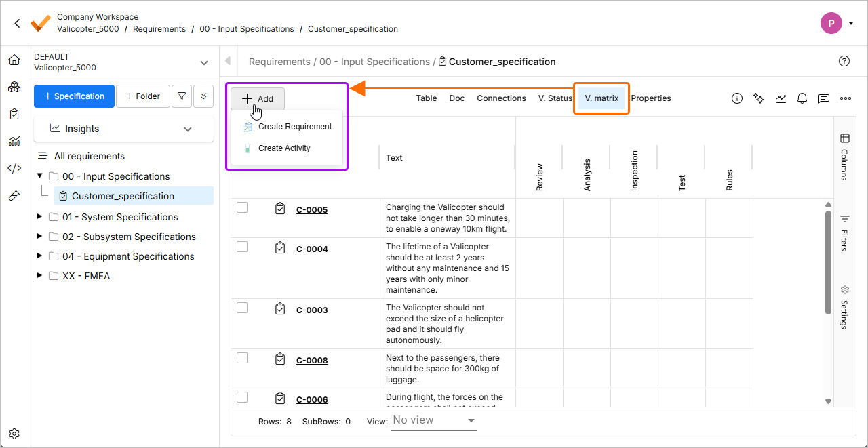The image size is (868, 448).
Task: Expand the 01 - System Specifications folder
Action: [39, 217]
